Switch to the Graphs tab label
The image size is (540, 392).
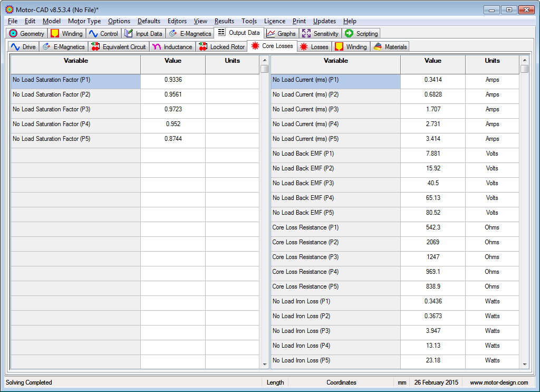pyautogui.click(x=286, y=34)
